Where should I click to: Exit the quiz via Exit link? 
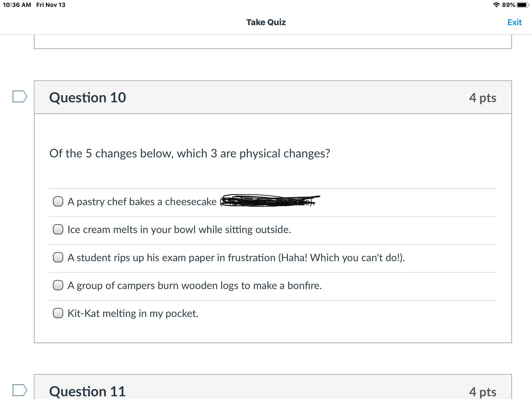click(x=514, y=22)
